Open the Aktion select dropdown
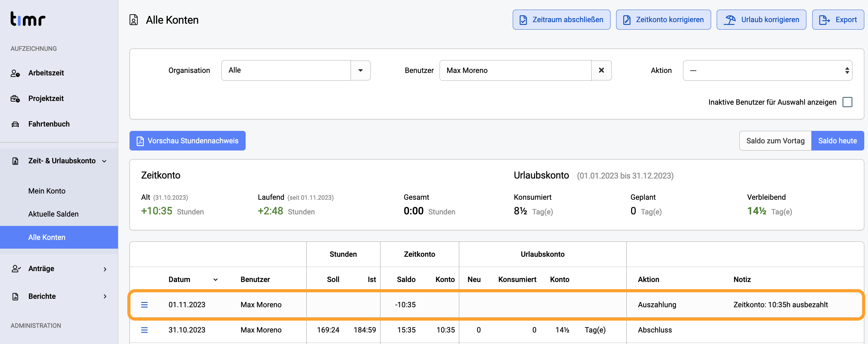 pos(767,70)
